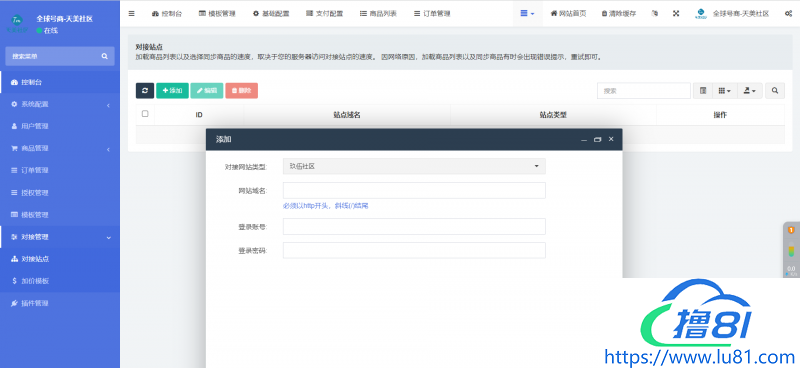Image resolution: width=800 pixels, height=368 pixels.
Task: Open the blue list dropdown in top bar
Action: tap(528, 14)
